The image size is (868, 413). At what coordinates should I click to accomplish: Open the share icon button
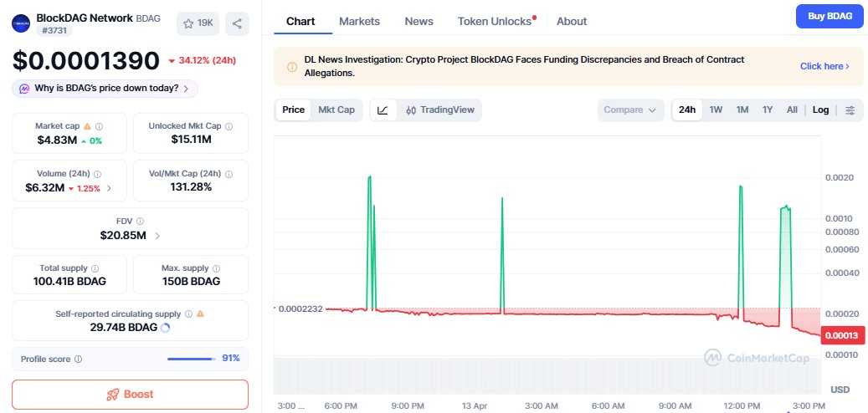tap(237, 23)
